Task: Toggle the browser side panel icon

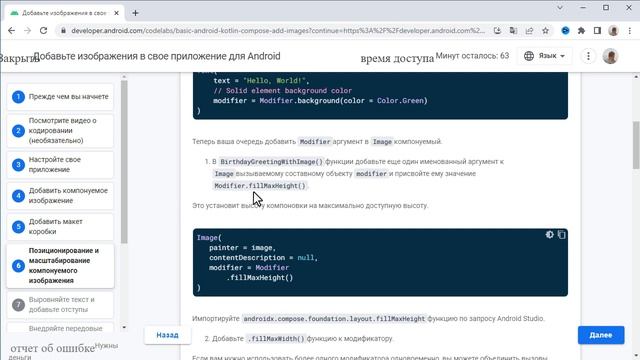Action: coord(597,31)
